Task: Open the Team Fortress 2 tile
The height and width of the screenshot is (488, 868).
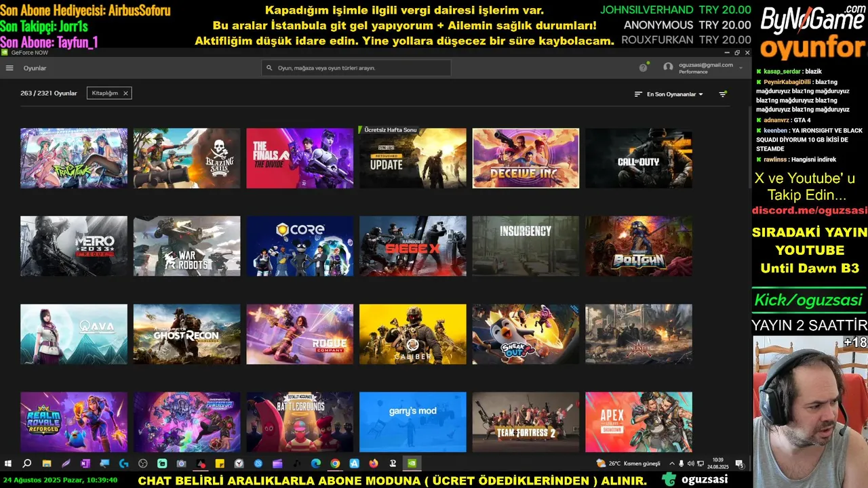Action: (526, 422)
